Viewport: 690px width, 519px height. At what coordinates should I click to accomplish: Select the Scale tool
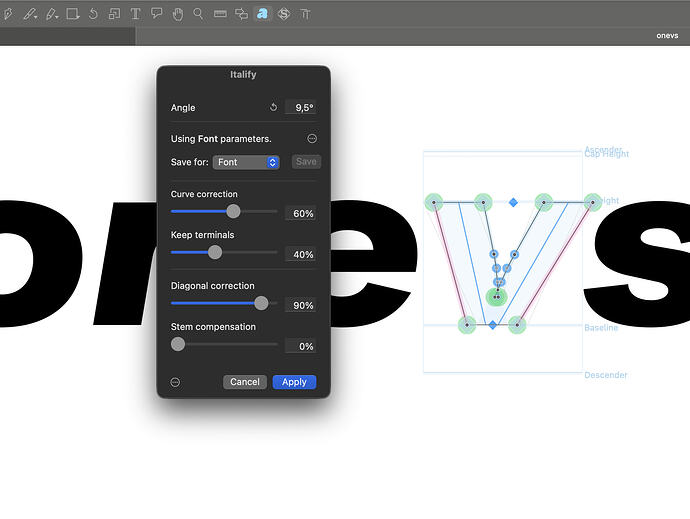(114, 14)
